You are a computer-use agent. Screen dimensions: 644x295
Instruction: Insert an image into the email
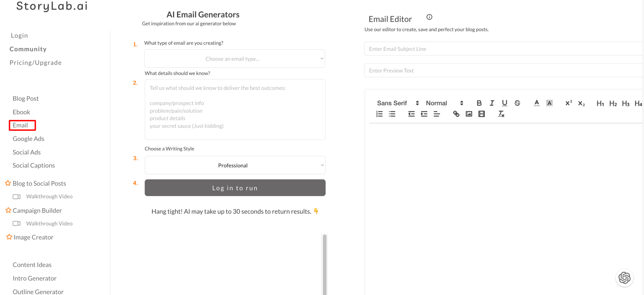[x=469, y=114]
